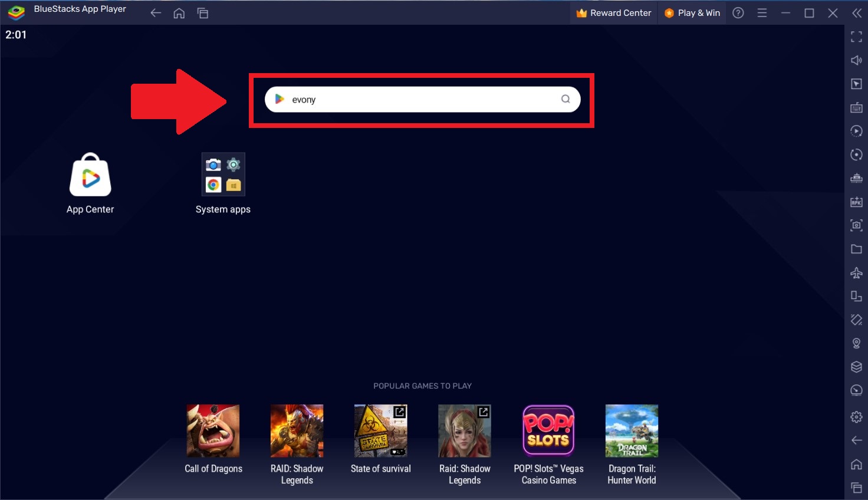Take a screenshot with the camera icon
The height and width of the screenshot is (500, 868).
tap(856, 225)
